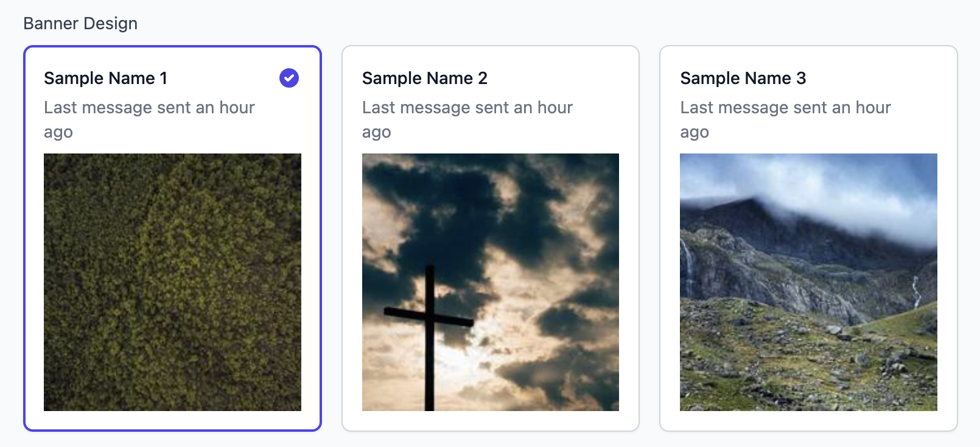Click 'Last message sent an hour ago' under Sample Name 2
This screenshot has height=447, width=980.
[466, 119]
